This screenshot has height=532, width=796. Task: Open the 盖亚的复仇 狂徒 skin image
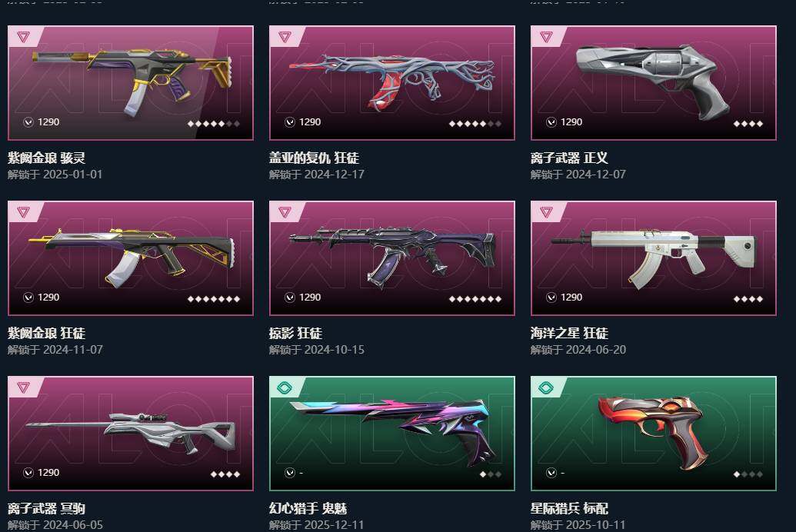[x=392, y=81]
